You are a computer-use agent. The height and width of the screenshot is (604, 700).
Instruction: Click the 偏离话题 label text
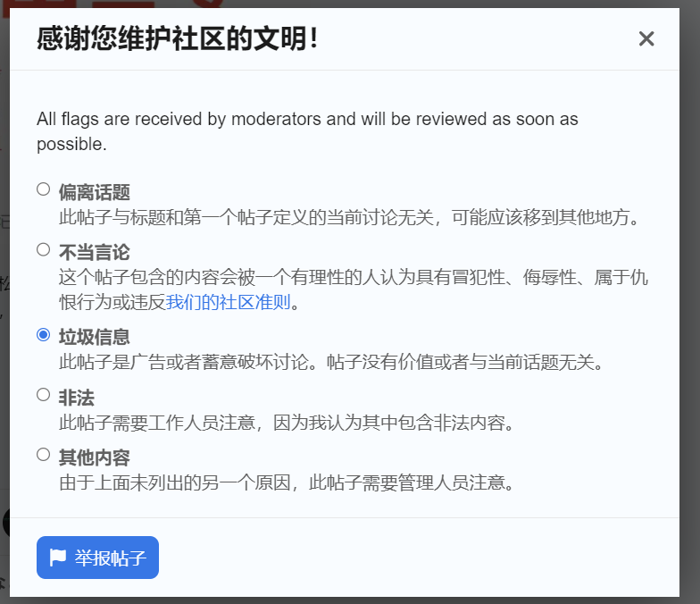click(95, 193)
